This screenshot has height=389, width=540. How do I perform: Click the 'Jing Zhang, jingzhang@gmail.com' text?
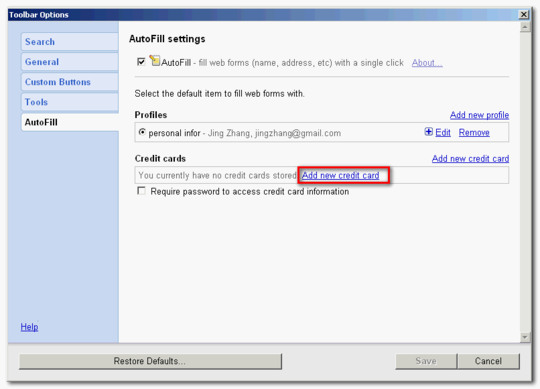[274, 133]
